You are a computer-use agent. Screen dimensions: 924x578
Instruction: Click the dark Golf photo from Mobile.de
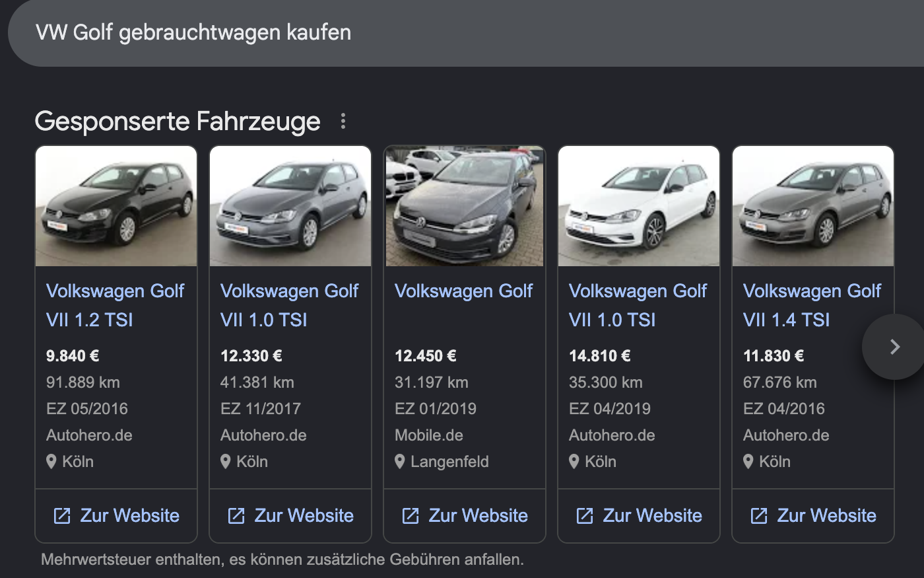[x=465, y=206]
